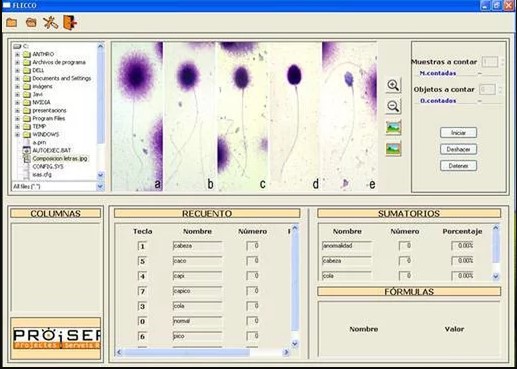
Task: Click the capico name field
Action: click(197, 291)
